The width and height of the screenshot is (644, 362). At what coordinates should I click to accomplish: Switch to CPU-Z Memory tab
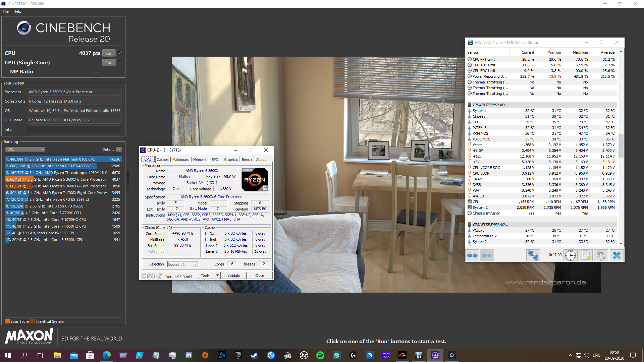coord(200,160)
